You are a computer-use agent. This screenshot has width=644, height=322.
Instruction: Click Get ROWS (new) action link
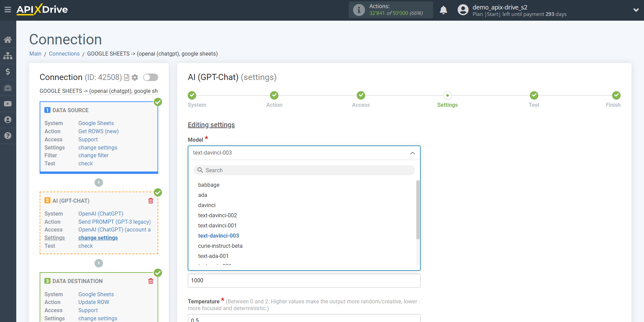(99, 131)
